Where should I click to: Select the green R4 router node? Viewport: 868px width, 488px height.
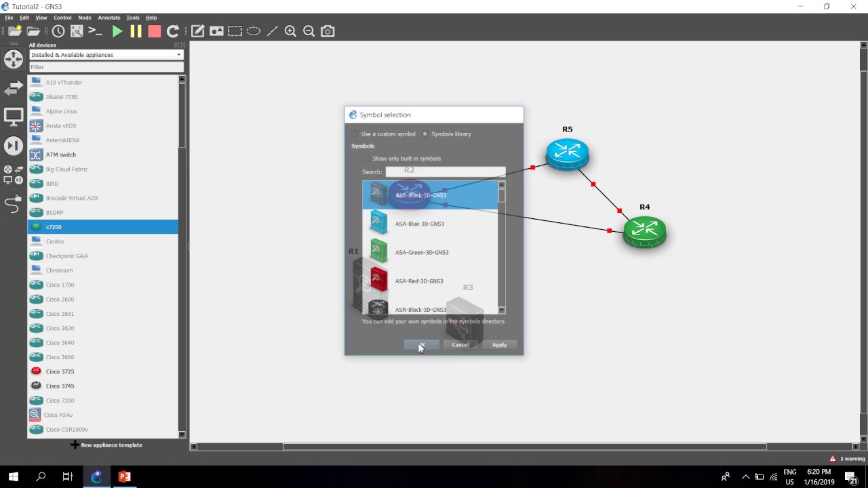pos(644,232)
